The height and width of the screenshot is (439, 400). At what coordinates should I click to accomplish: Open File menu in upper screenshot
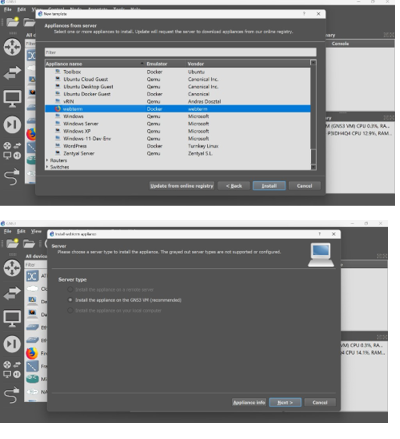tap(8, 9)
